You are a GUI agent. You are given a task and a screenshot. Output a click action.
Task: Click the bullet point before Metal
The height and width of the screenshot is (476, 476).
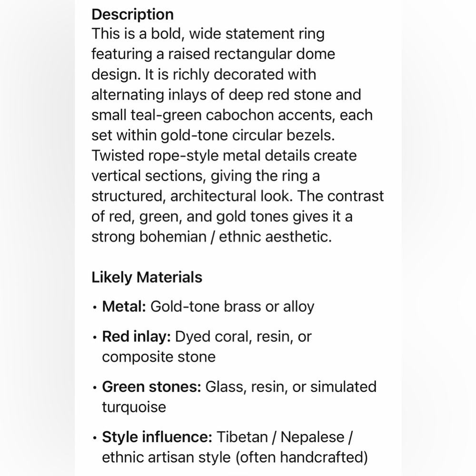pos(95,307)
